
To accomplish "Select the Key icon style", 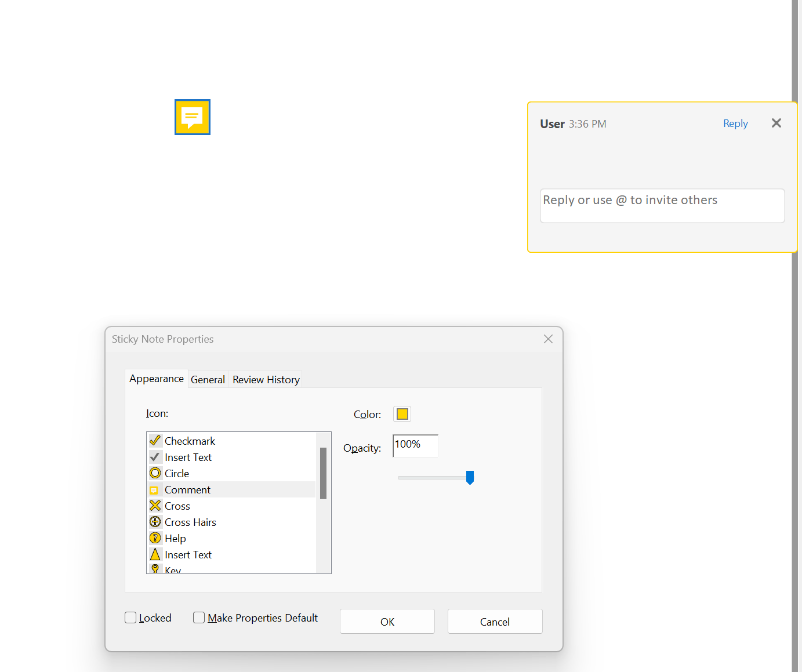I will coord(172,569).
